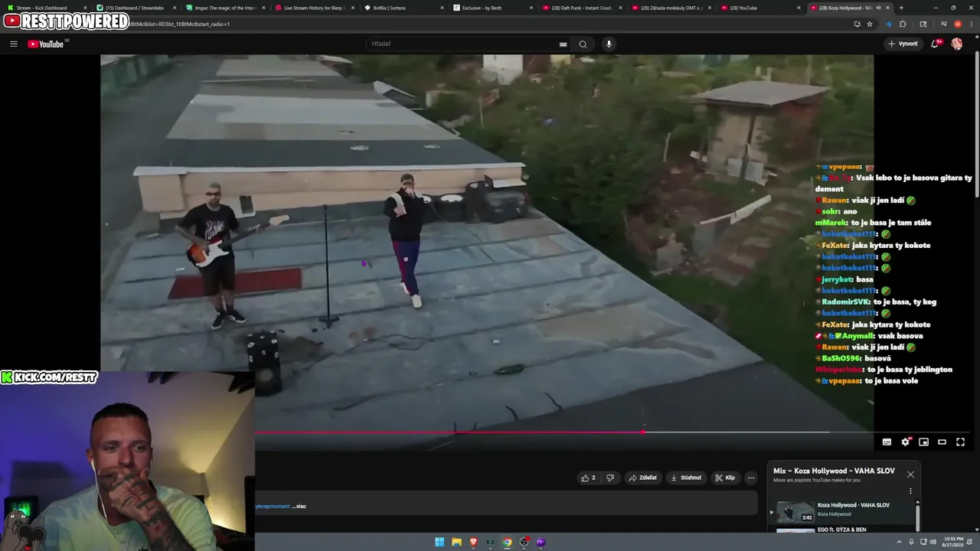Screen dimensions: 980x551
Task: Open a new browser tab
Action: [901, 8]
